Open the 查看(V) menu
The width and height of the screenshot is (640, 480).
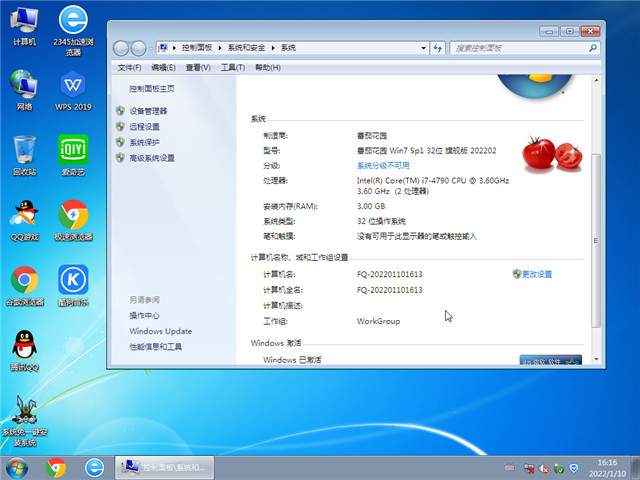coord(198,67)
